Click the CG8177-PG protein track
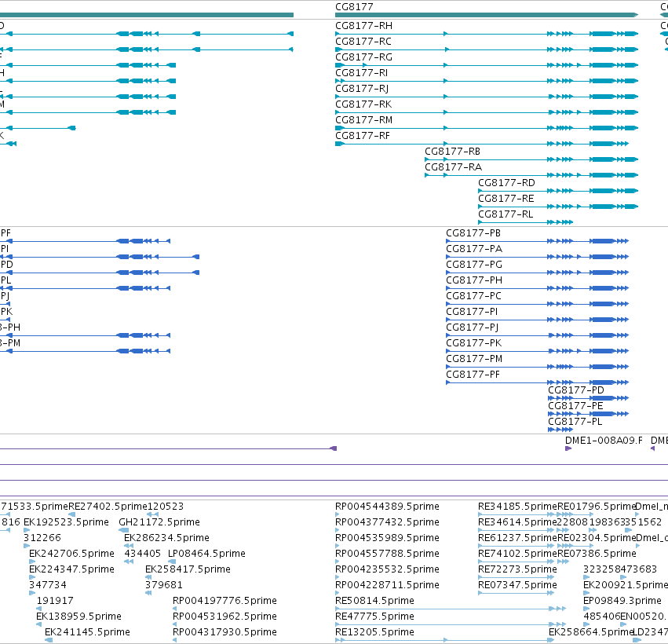668x644 pixels. click(x=474, y=265)
